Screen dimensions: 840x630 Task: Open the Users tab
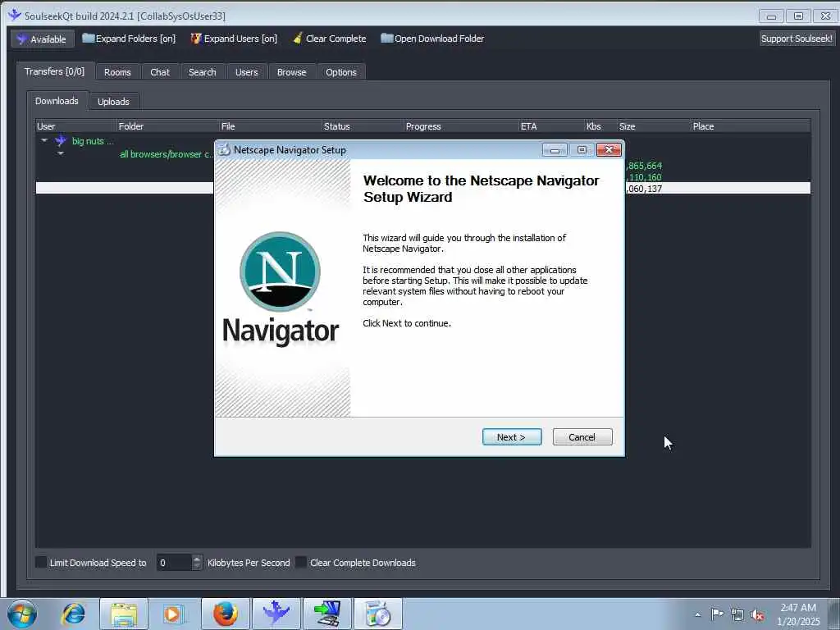tap(246, 72)
